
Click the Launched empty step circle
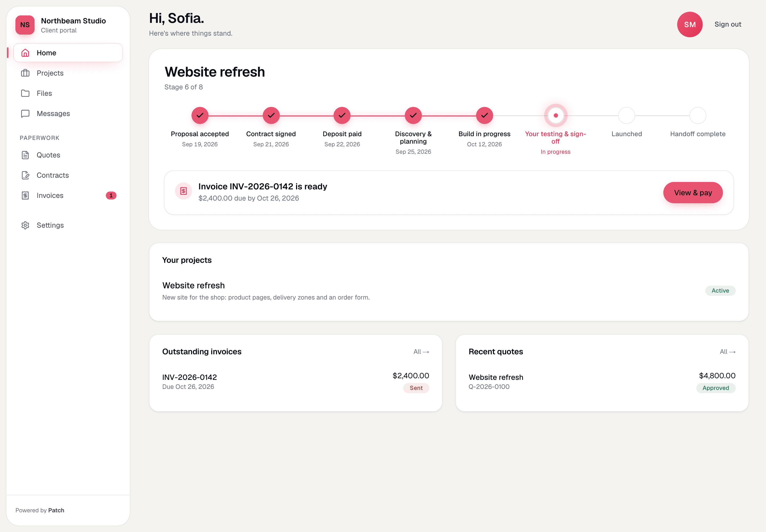[627, 116]
